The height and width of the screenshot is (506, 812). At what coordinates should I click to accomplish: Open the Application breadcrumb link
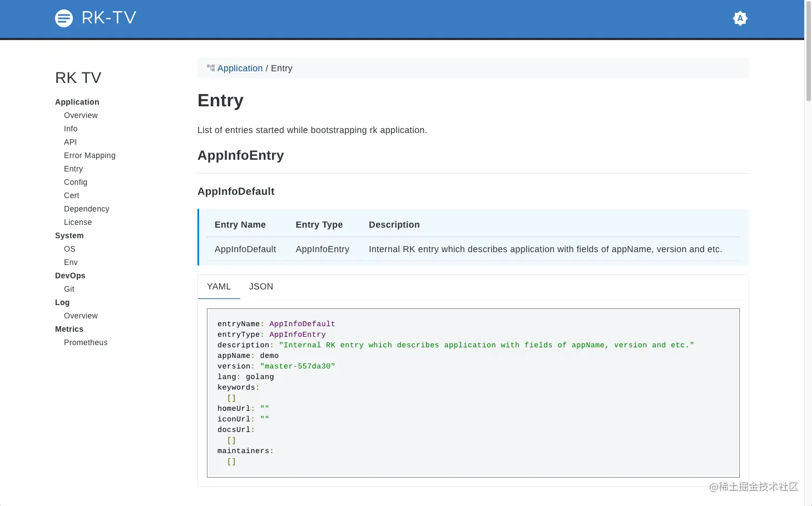pos(240,68)
